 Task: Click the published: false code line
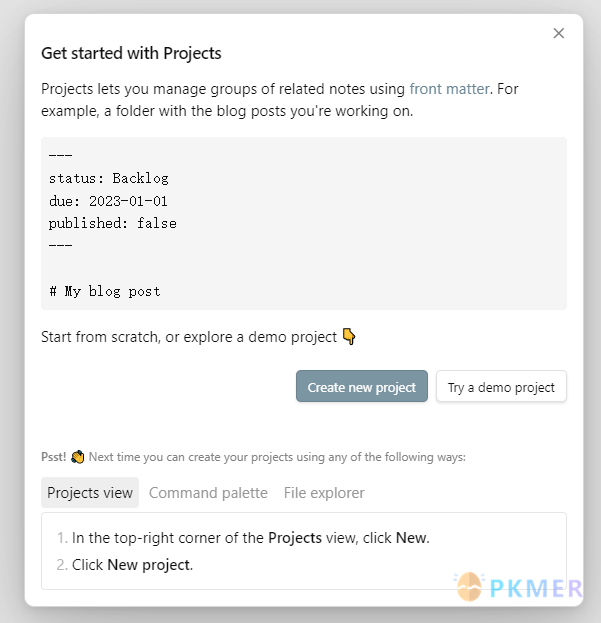[112, 223]
